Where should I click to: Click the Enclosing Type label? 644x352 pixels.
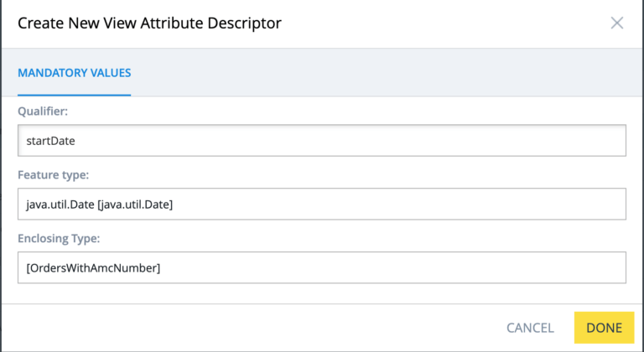[59, 238]
